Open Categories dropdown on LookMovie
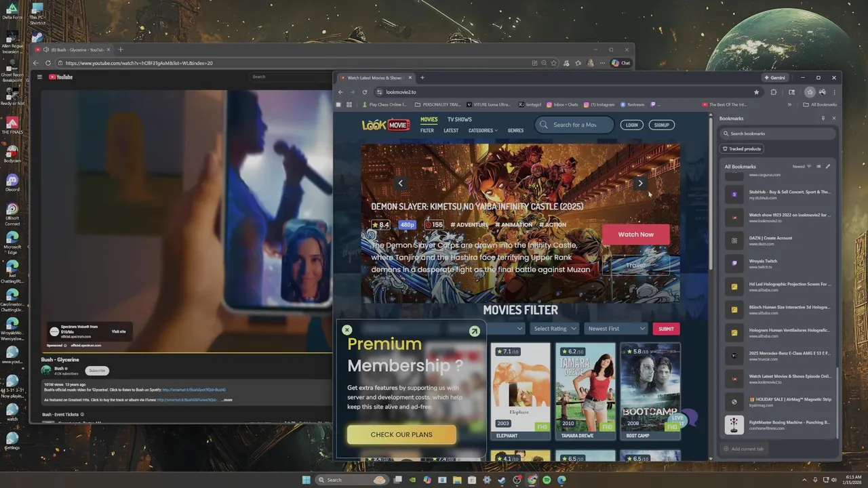Image resolution: width=868 pixels, height=488 pixels. 483,130
